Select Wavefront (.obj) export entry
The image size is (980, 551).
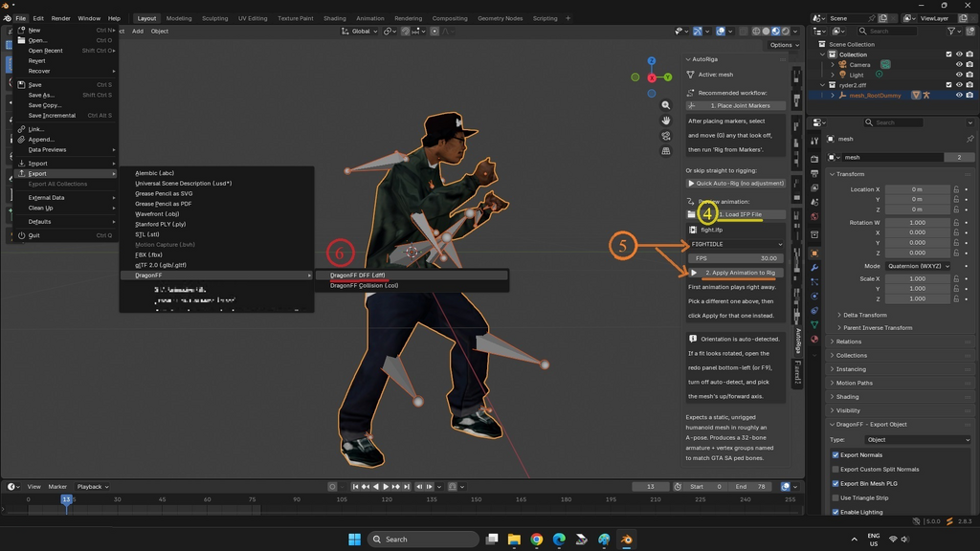[x=216, y=213]
